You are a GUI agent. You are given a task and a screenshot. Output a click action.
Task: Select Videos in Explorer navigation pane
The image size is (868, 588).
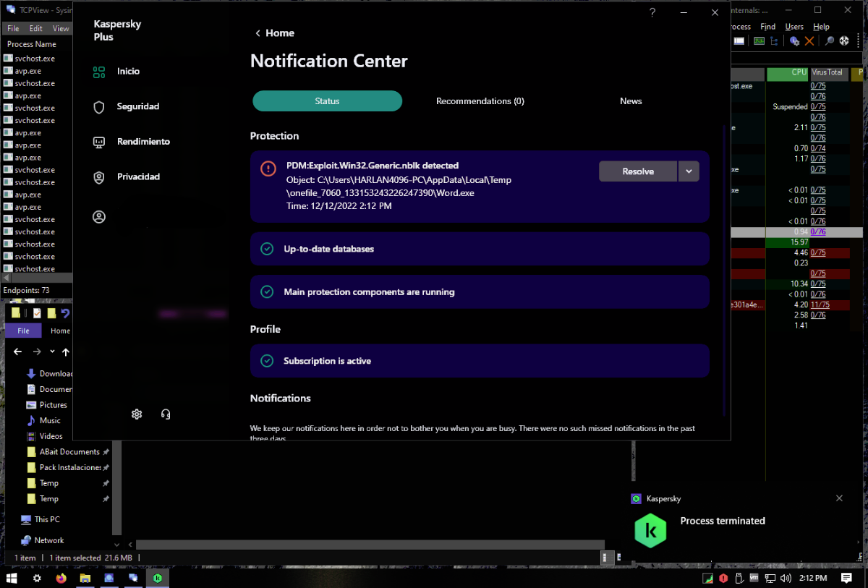(45, 436)
